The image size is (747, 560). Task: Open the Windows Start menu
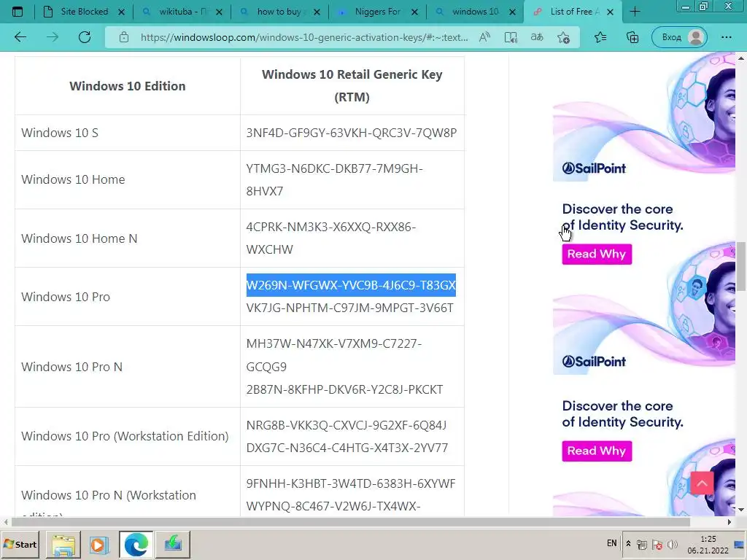20,544
